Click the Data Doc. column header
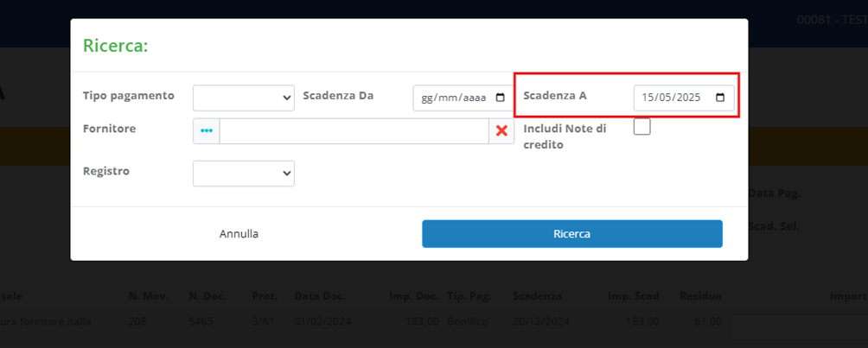 (320, 296)
